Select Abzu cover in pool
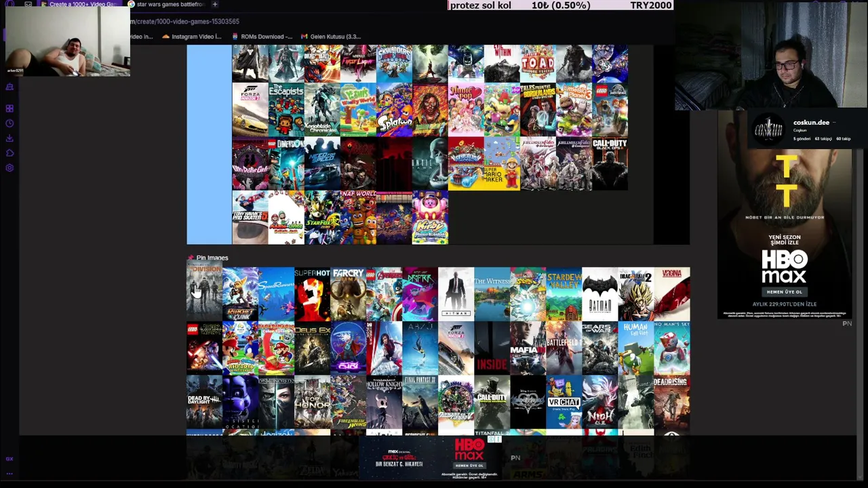This screenshot has width=868, height=488. (x=420, y=348)
